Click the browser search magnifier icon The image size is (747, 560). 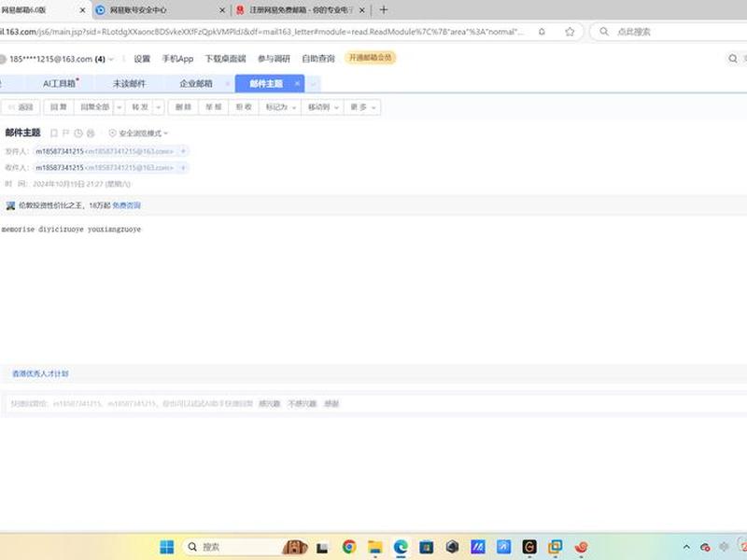[x=603, y=32]
